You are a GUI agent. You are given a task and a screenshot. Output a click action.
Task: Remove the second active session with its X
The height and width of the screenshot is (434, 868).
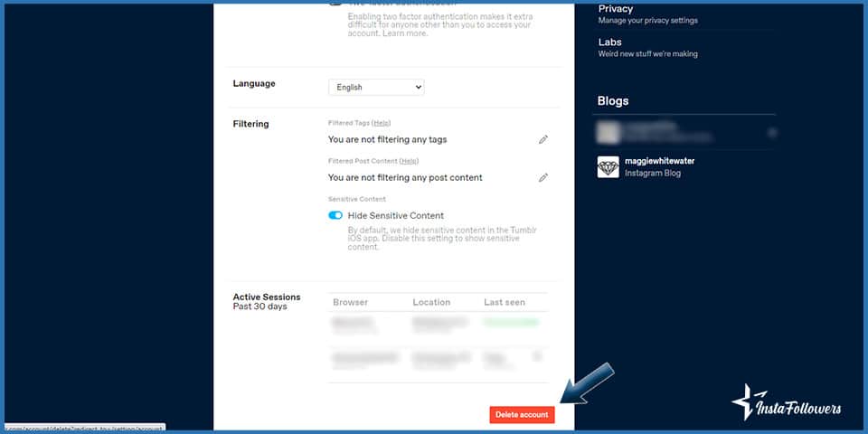[539, 355]
